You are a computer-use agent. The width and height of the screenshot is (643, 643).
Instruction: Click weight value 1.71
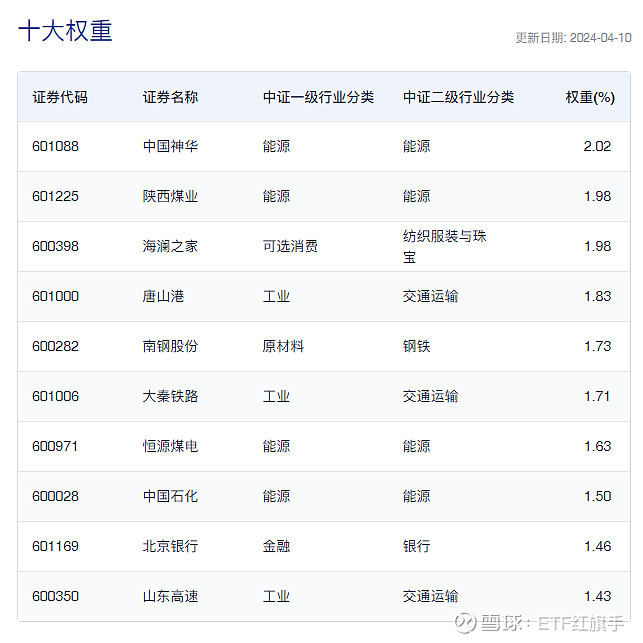[x=597, y=397]
